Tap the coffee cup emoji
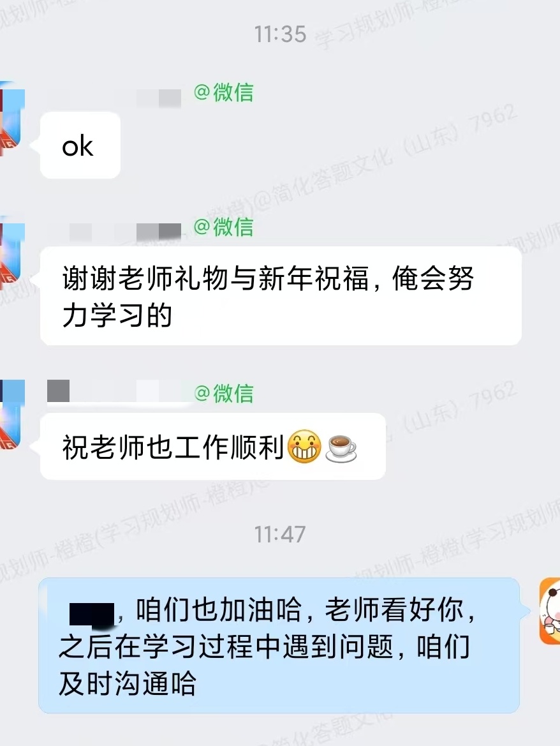Screen dimensions: 560x746 (x=341, y=448)
